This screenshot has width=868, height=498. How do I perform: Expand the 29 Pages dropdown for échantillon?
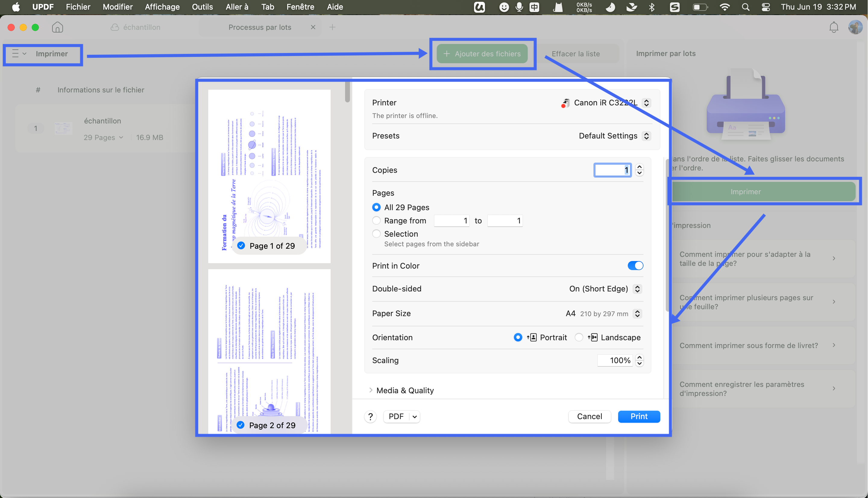121,138
